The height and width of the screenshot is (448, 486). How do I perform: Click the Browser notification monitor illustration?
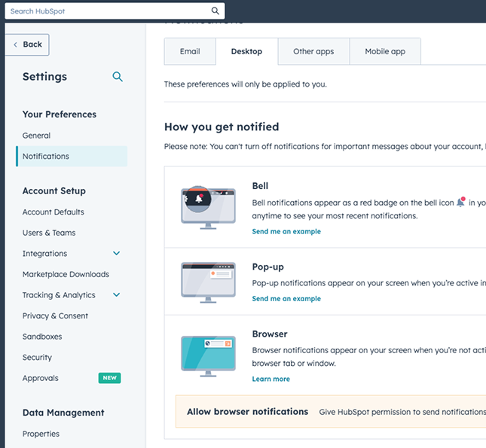[208, 356]
